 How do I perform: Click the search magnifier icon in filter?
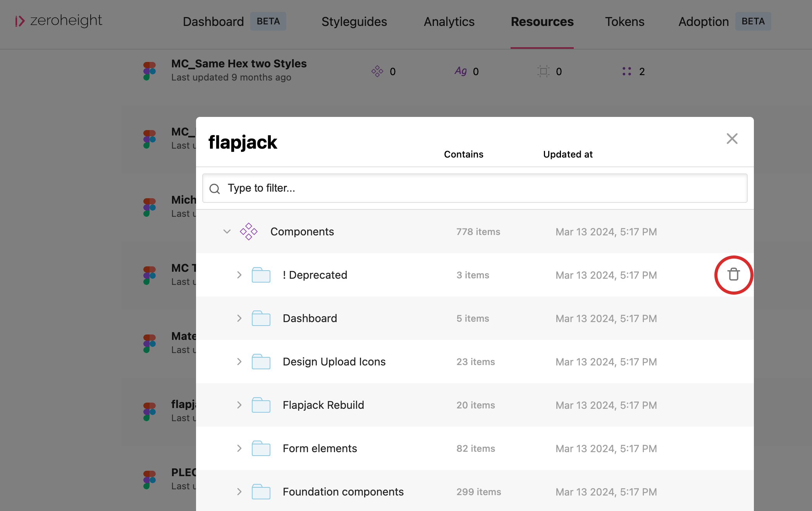click(x=215, y=189)
